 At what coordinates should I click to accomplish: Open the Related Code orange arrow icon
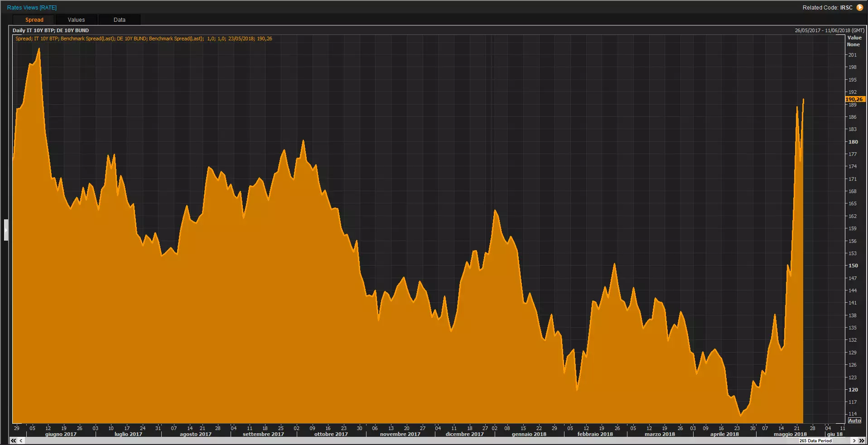(x=859, y=7)
